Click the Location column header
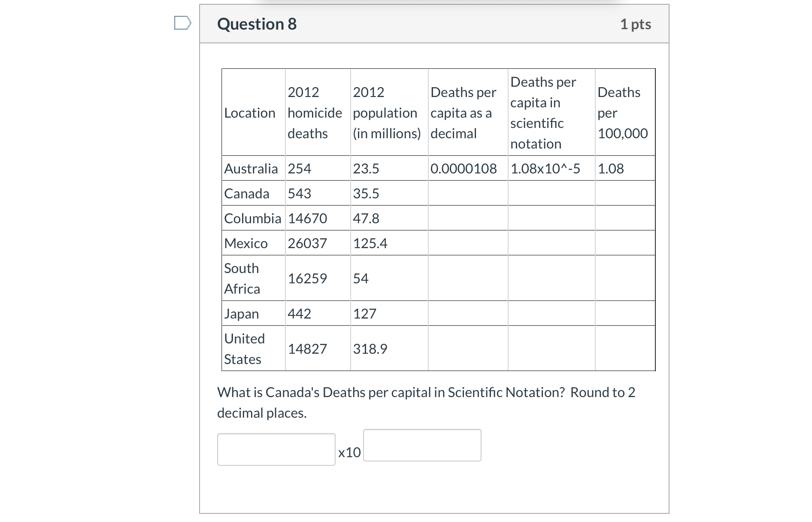The width and height of the screenshot is (812, 522). click(251, 112)
